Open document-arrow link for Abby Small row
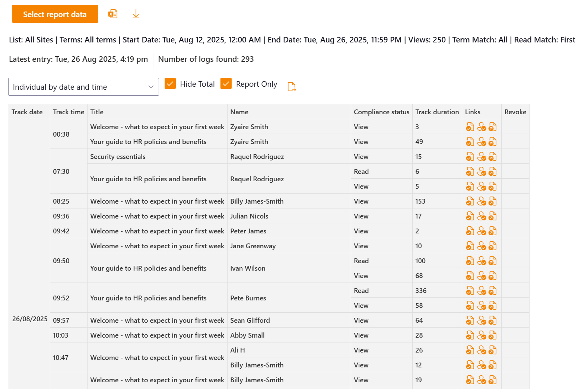Screen dimensions: 588x389 click(492, 335)
